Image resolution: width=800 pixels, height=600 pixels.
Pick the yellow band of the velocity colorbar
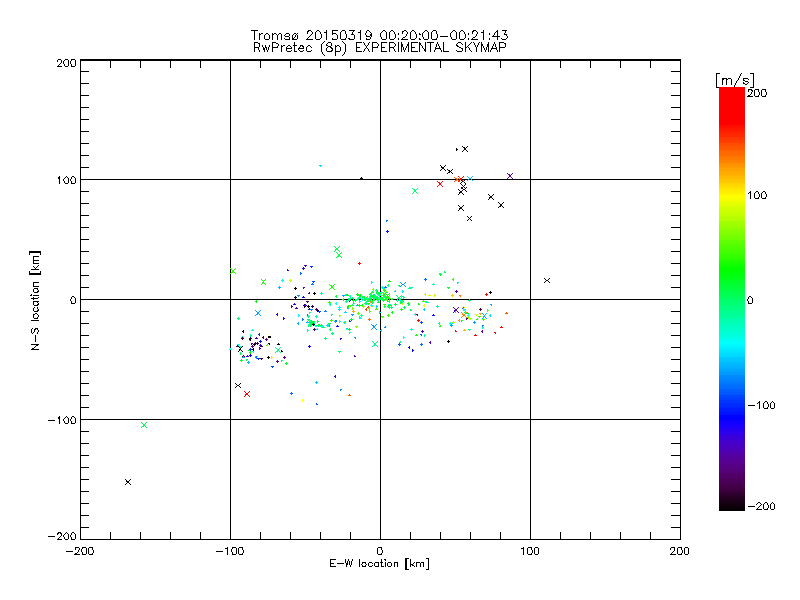coord(732,195)
